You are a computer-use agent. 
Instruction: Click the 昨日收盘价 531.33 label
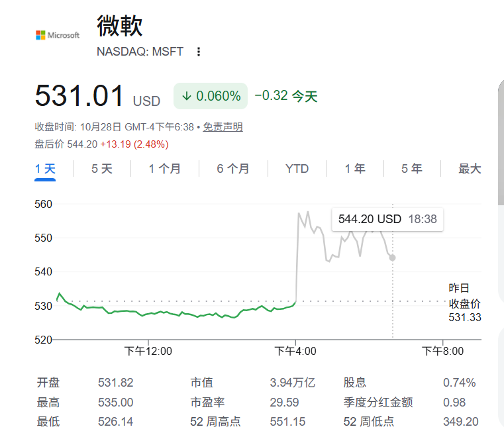(x=465, y=303)
